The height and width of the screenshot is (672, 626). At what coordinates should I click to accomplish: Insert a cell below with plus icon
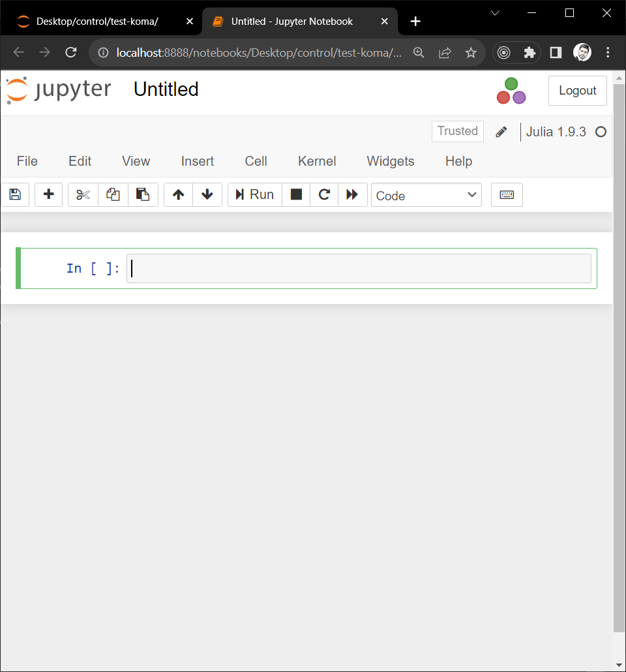pyautogui.click(x=48, y=195)
